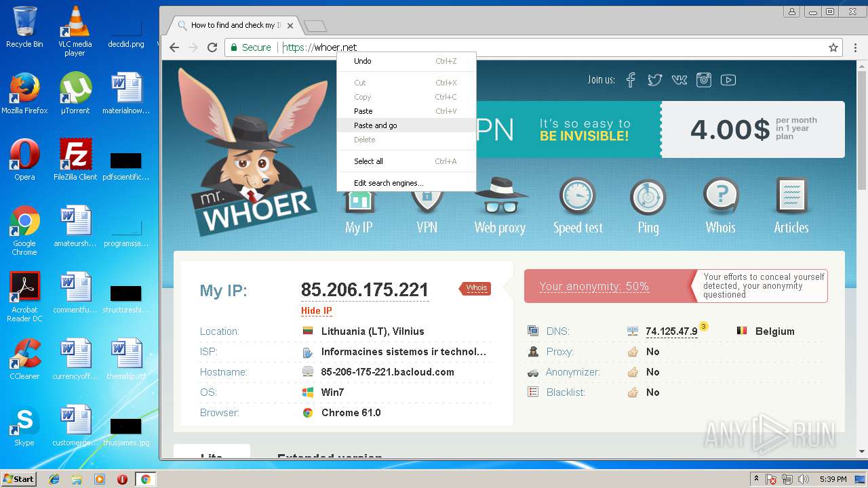Choose Undo in context menu
The image size is (868, 488).
(x=406, y=61)
